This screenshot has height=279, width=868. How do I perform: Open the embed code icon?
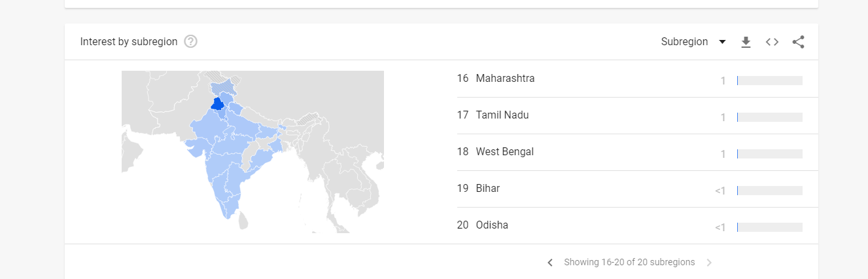[772, 42]
